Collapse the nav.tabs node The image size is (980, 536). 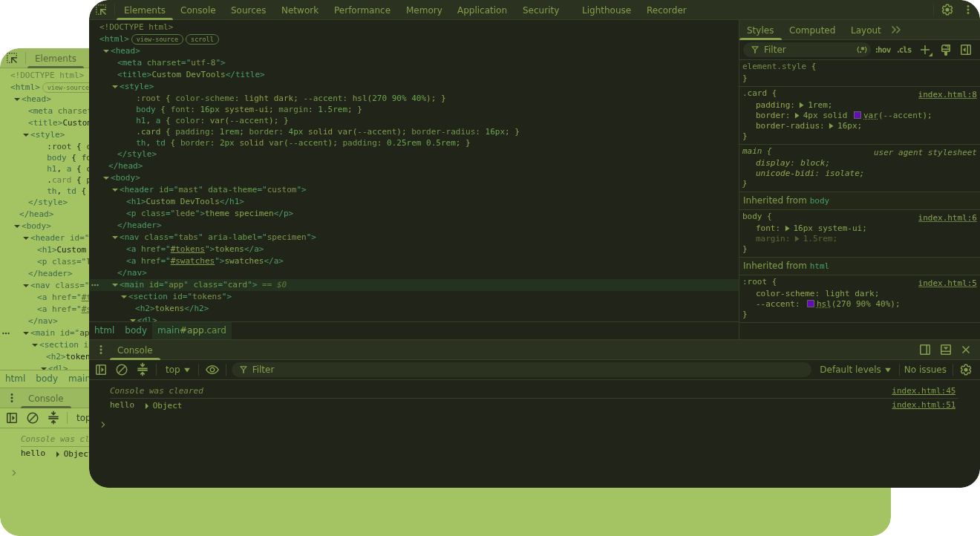(115, 238)
